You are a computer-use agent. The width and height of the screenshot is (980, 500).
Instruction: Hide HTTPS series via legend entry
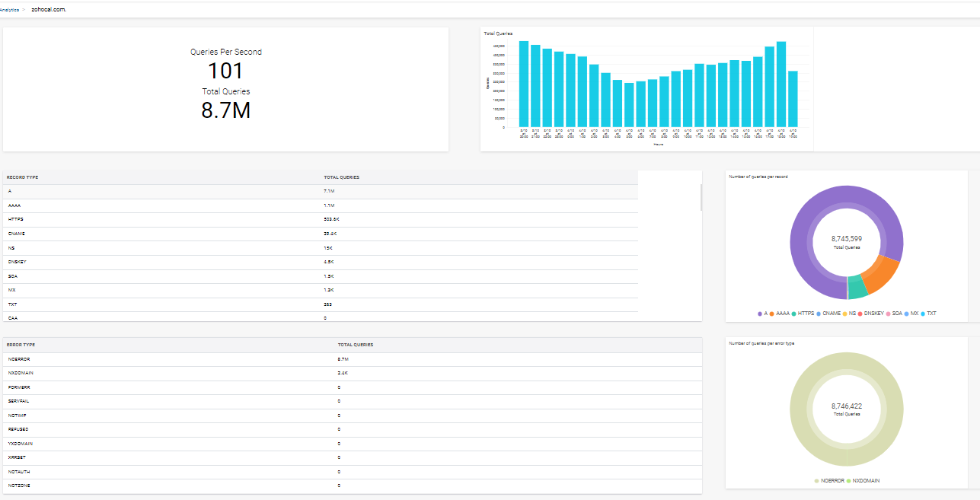(x=793, y=313)
